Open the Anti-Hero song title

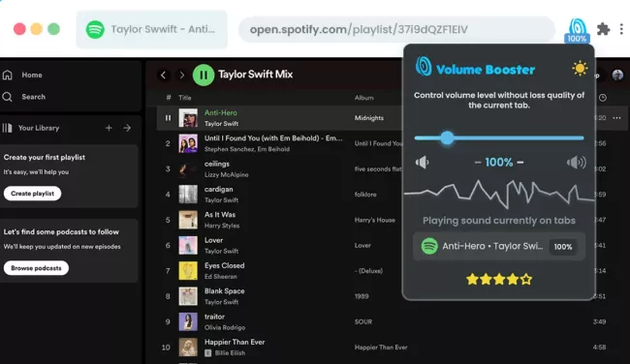point(221,112)
